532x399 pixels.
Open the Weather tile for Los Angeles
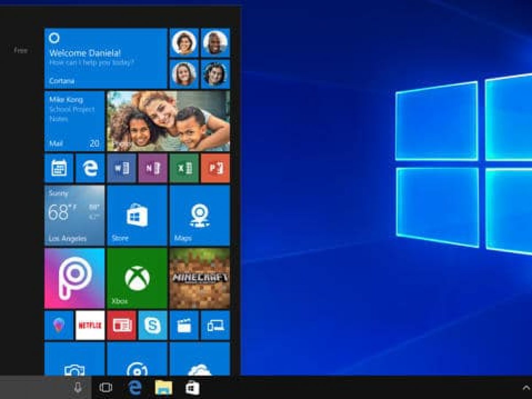[x=74, y=215]
